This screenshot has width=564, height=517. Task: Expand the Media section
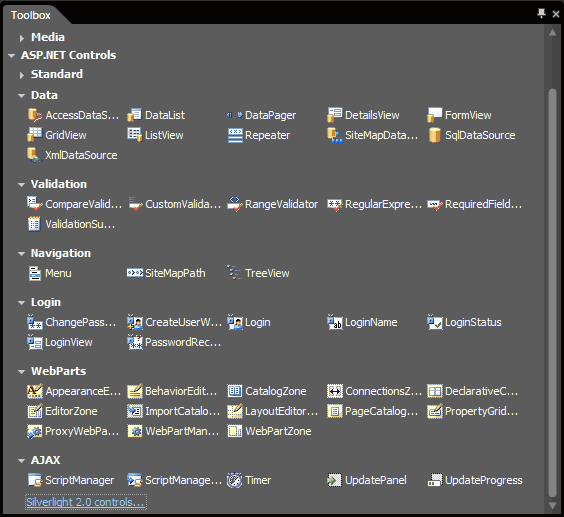pyautogui.click(x=22, y=38)
